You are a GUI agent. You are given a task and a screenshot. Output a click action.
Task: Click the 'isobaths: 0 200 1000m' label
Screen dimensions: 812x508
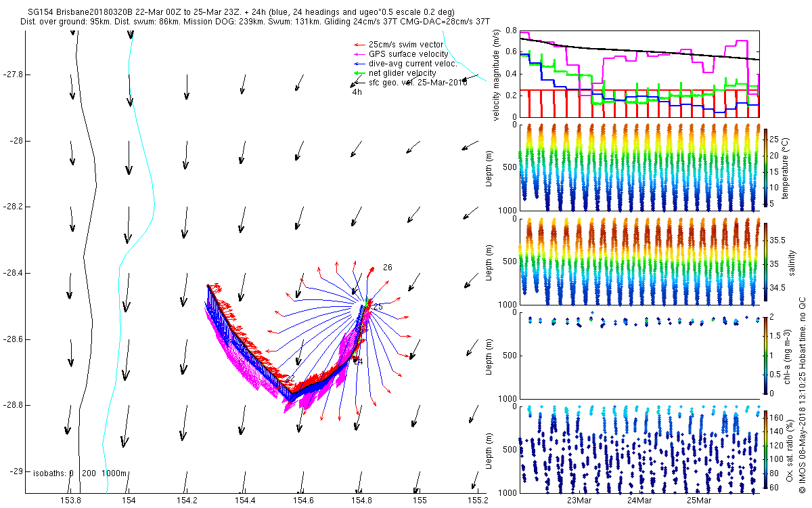pos(80,473)
